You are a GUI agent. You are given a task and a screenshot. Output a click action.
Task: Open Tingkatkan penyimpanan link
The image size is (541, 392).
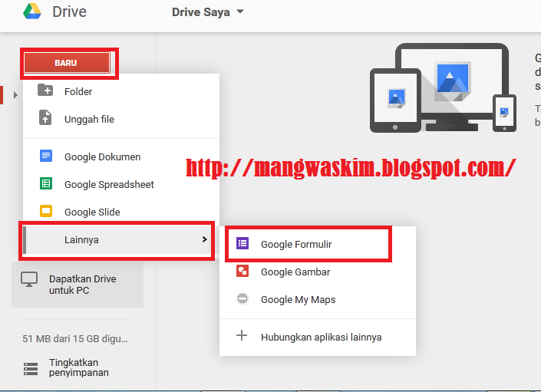(x=79, y=367)
